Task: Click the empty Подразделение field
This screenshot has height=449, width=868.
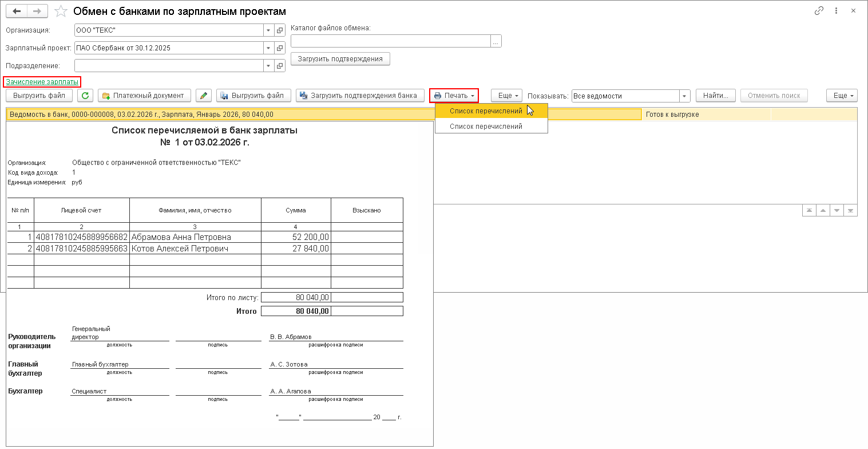Action: tap(169, 66)
